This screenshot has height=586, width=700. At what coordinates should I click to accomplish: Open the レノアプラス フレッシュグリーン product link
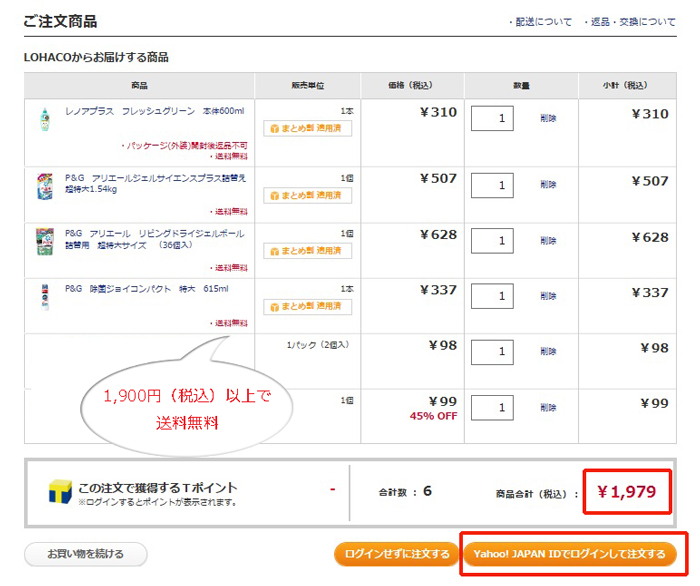pos(154,111)
